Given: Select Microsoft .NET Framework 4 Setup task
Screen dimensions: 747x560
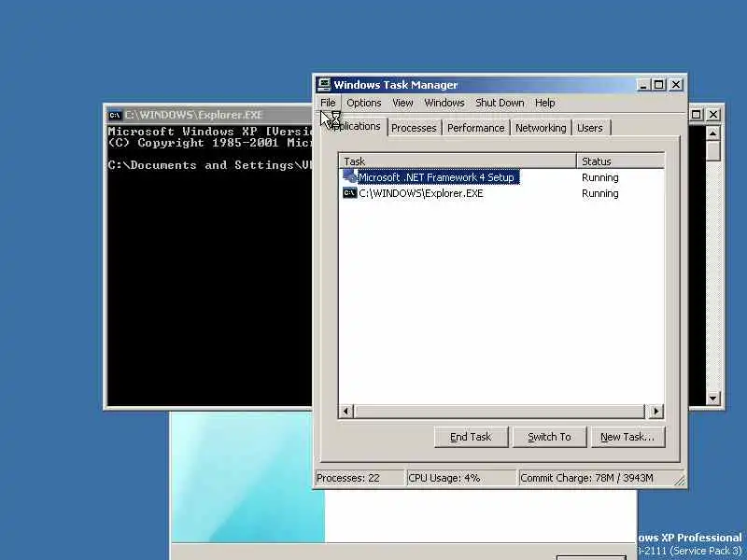Looking at the screenshot, I should click(436, 177).
